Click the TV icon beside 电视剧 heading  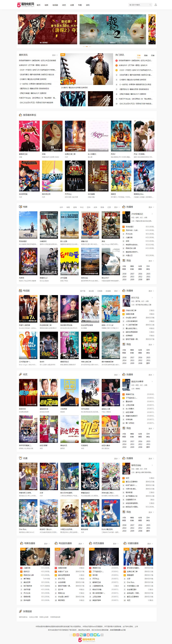click(x=20, y=291)
